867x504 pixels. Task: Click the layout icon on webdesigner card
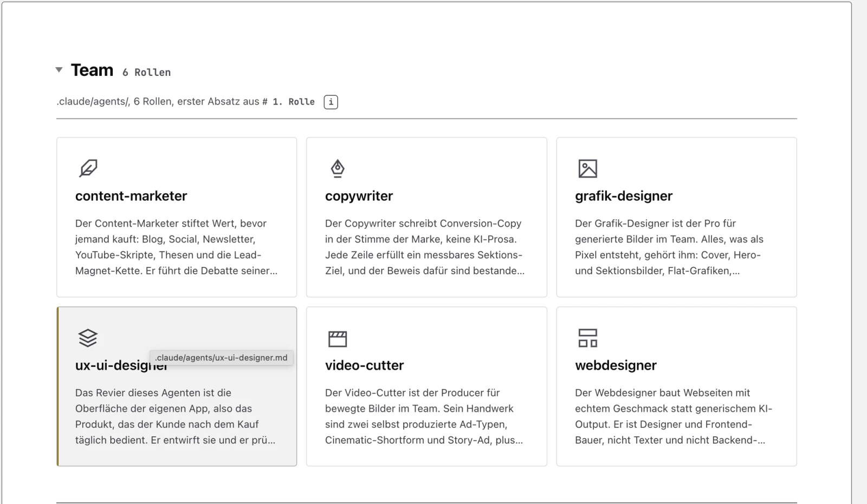(587, 338)
